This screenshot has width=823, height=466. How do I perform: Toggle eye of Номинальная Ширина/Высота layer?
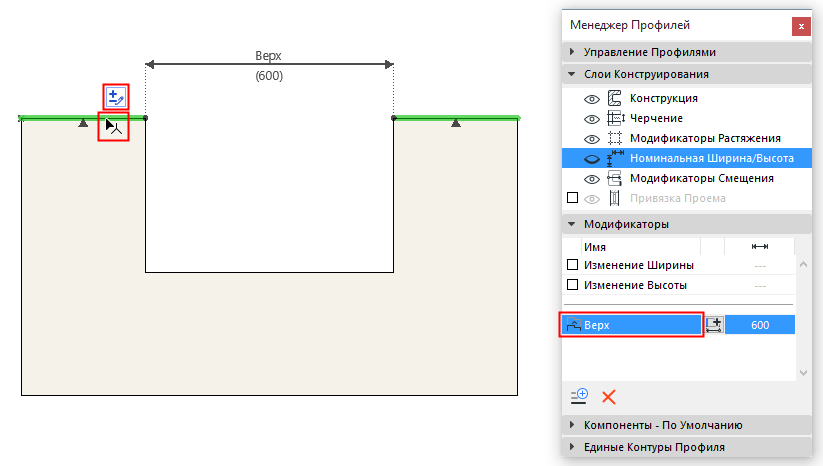[592, 158]
